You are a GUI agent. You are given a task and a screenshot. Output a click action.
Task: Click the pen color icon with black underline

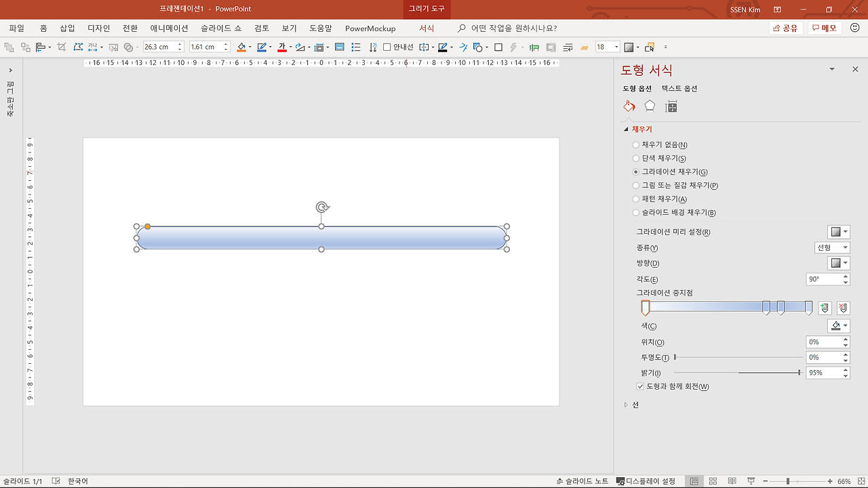click(443, 47)
